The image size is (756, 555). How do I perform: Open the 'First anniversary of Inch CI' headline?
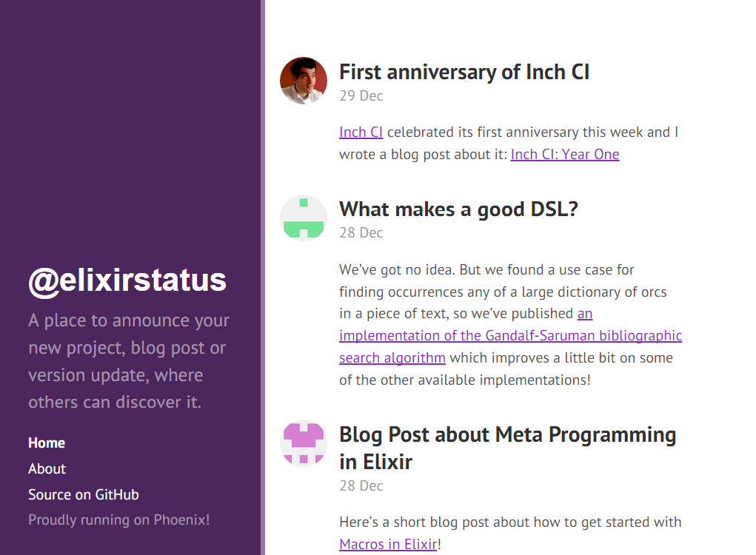click(x=464, y=73)
